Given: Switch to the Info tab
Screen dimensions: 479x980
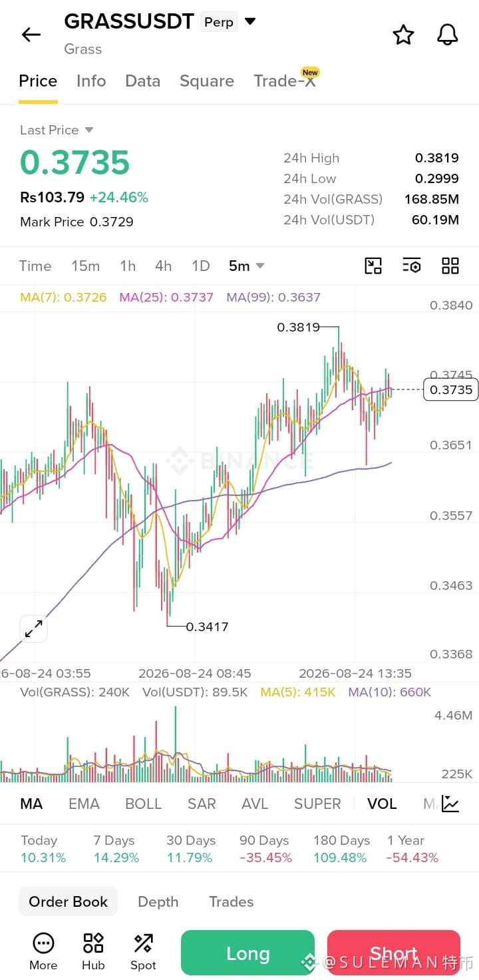Looking at the screenshot, I should point(91,81).
